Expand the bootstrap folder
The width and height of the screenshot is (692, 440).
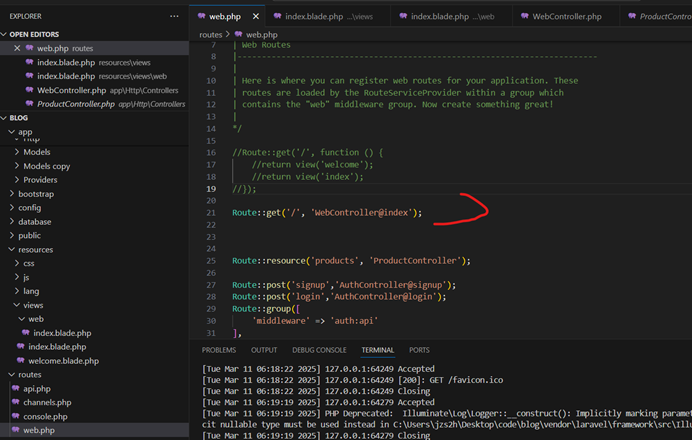[x=12, y=194]
